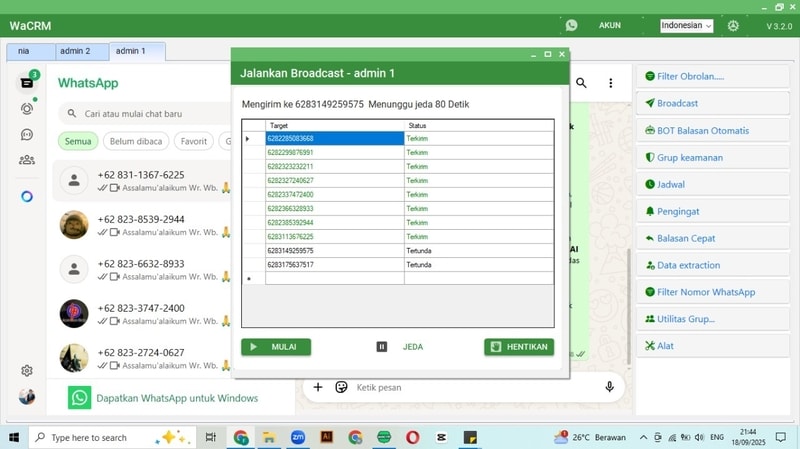Open Grup keamanan option

point(713,158)
